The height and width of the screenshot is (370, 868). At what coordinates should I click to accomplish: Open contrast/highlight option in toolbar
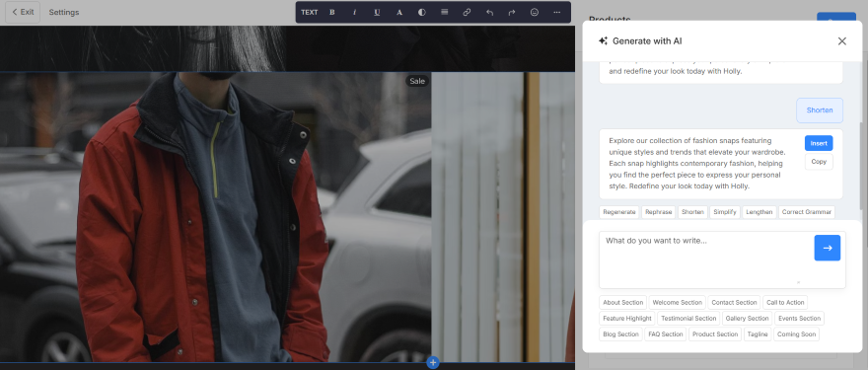(422, 12)
